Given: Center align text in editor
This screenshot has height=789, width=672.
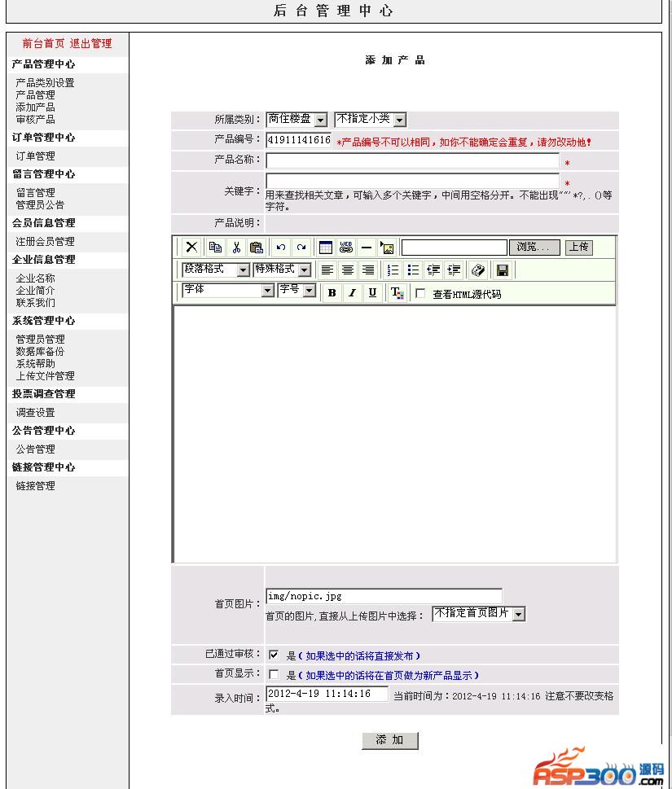Looking at the screenshot, I should coord(347,270).
